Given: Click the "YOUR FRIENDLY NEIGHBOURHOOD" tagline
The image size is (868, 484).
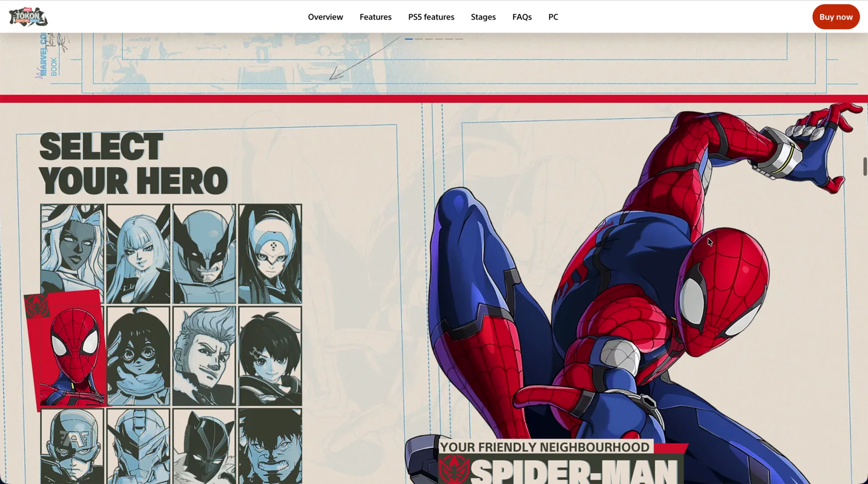Looking at the screenshot, I should point(545,447).
